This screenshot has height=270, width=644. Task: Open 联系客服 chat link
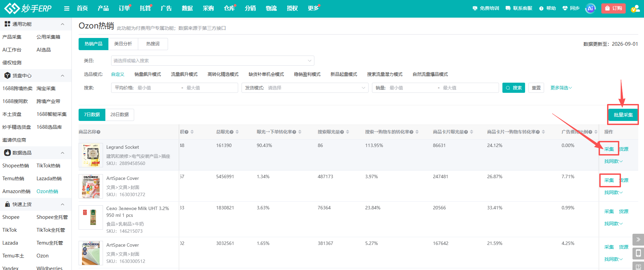[519, 8]
